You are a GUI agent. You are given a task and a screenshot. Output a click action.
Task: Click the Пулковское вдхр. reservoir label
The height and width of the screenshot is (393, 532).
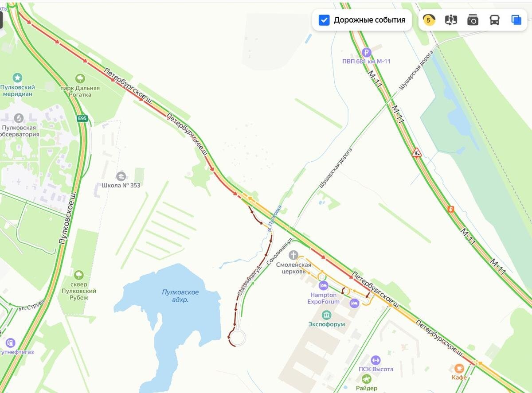pos(180,296)
